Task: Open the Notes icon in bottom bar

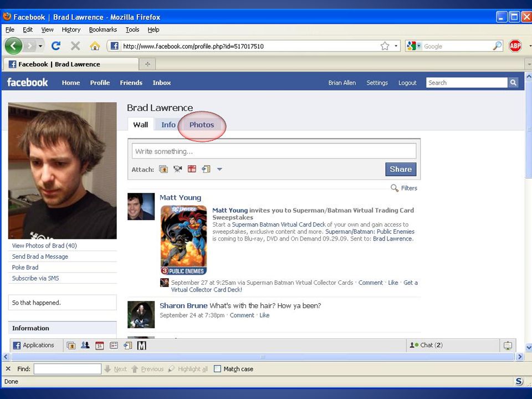Action: pos(114,345)
